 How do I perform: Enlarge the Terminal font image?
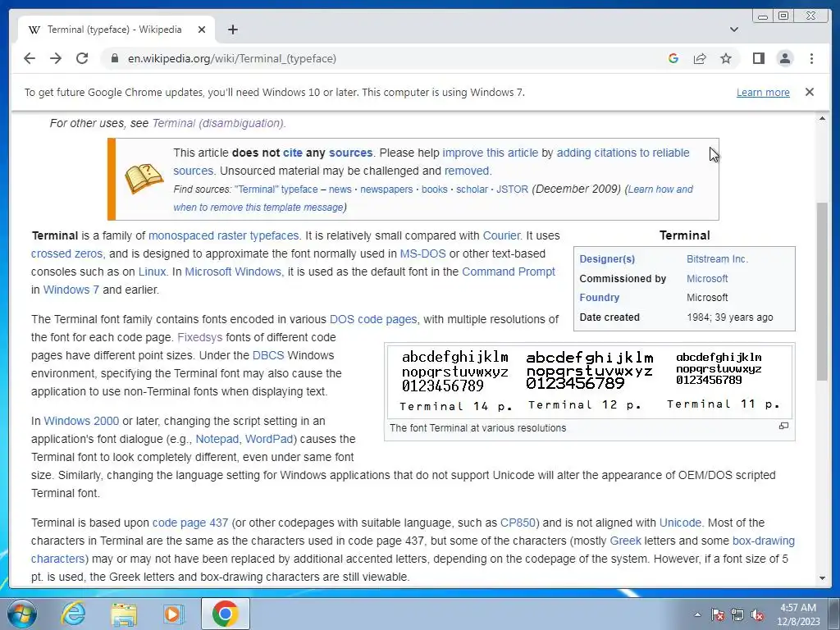pos(783,426)
